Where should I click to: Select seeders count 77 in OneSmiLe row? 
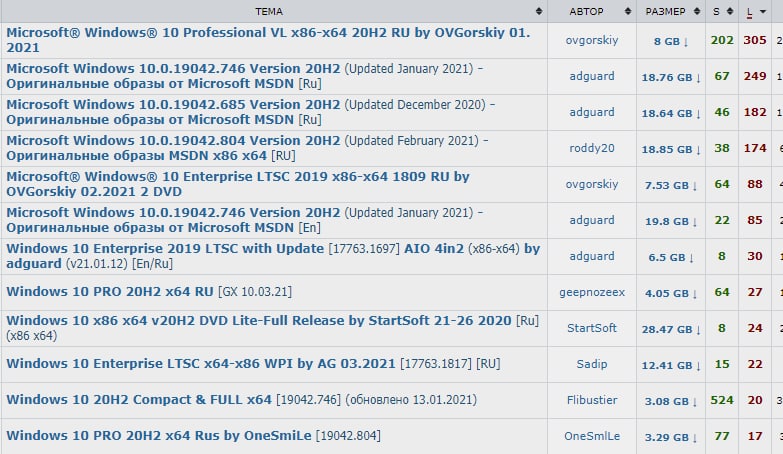click(722, 436)
